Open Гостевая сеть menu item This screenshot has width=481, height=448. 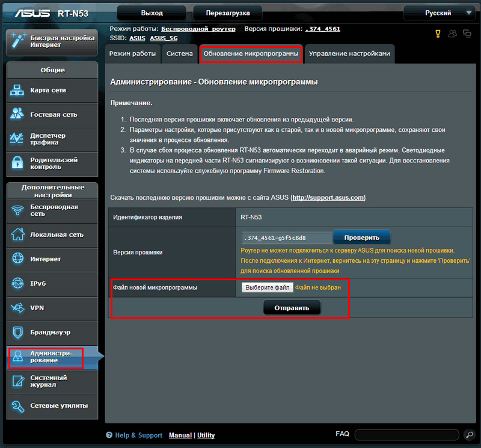[x=52, y=114]
